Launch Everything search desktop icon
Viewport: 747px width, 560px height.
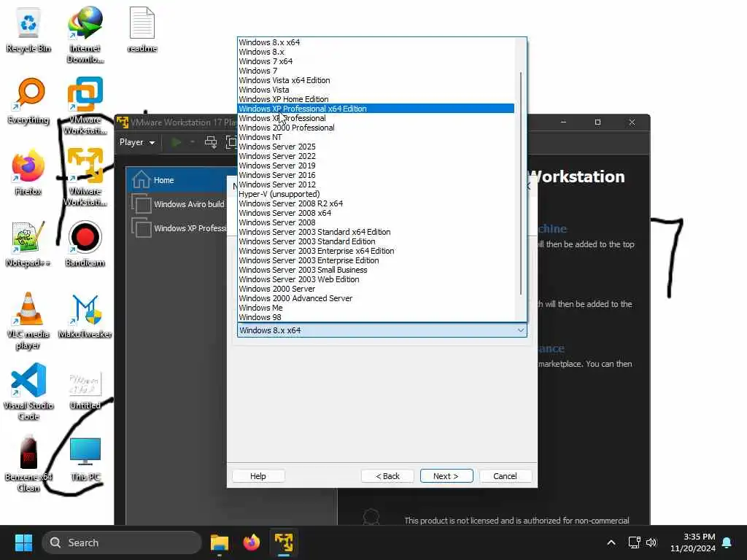[28, 101]
